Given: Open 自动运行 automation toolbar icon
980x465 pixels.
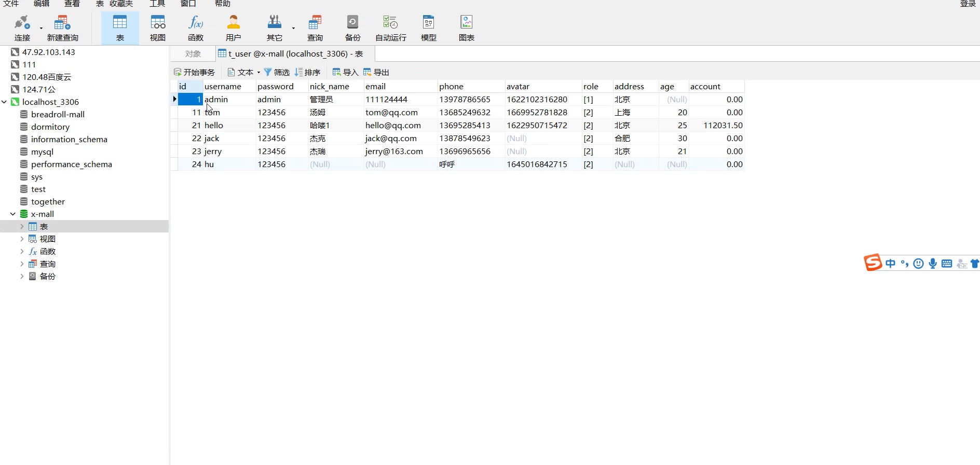Looking at the screenshot, I should pos(390,27).
